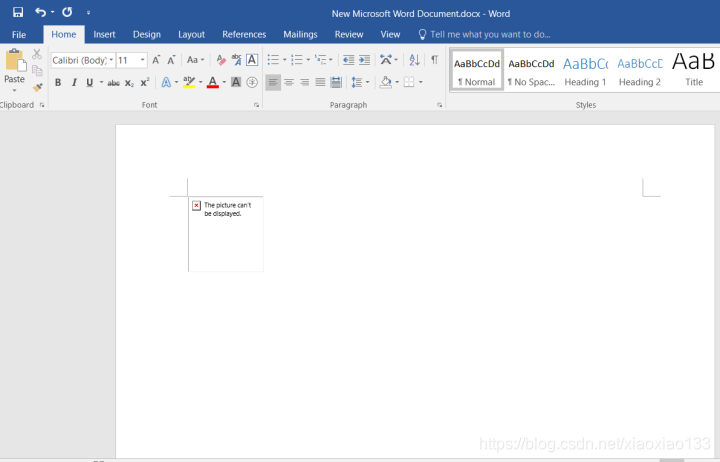Toggle strikethrough formatting

coord(113,83)
